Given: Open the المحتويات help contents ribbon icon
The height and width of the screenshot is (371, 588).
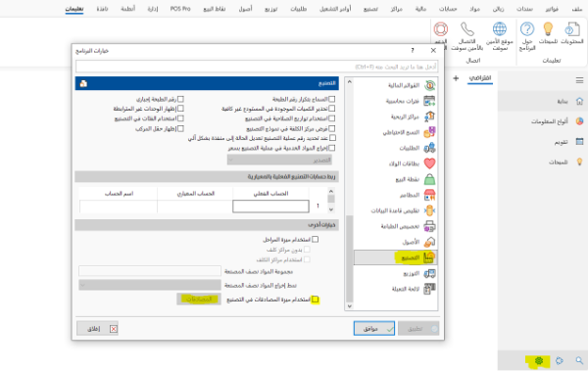Looking at the screenshot, I should click(572, 33).
